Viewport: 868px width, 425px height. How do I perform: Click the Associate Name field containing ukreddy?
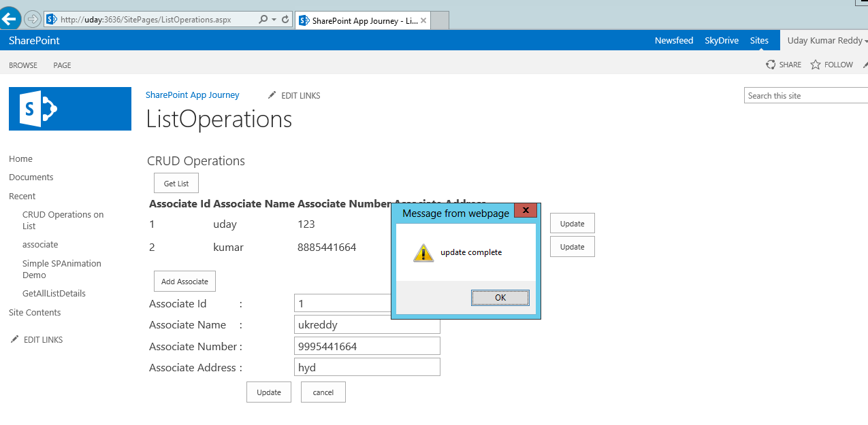click(x=367, y=324)
